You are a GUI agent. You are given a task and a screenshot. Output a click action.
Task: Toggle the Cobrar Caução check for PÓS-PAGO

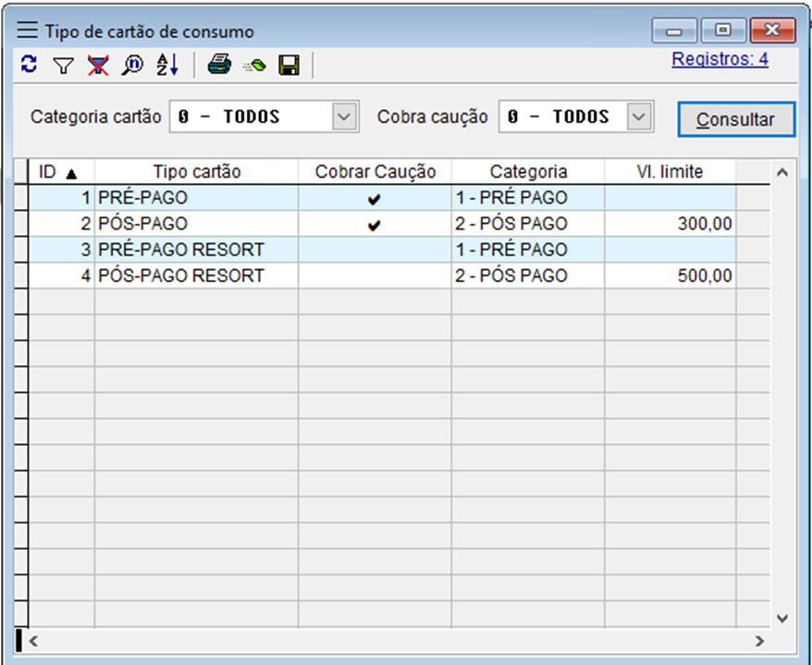pyautogui.click(x=374, y=224)
